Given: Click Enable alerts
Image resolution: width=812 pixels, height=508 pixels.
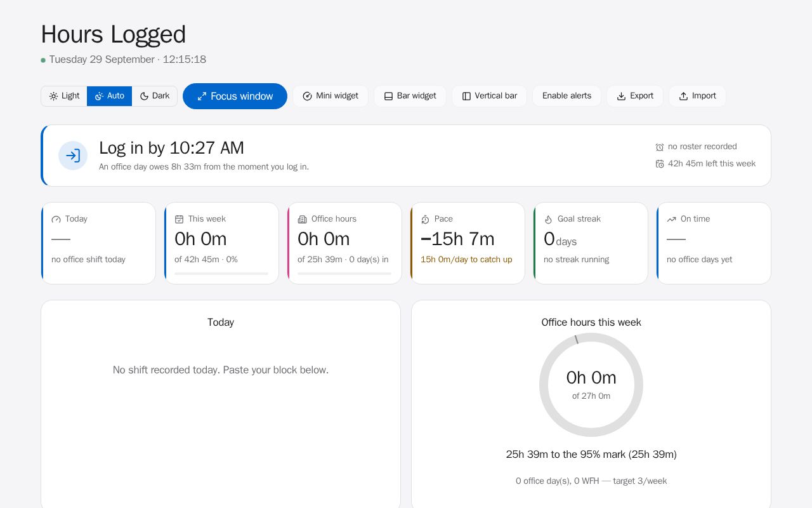Looking at the screenshot, I should tap(566, 96).
